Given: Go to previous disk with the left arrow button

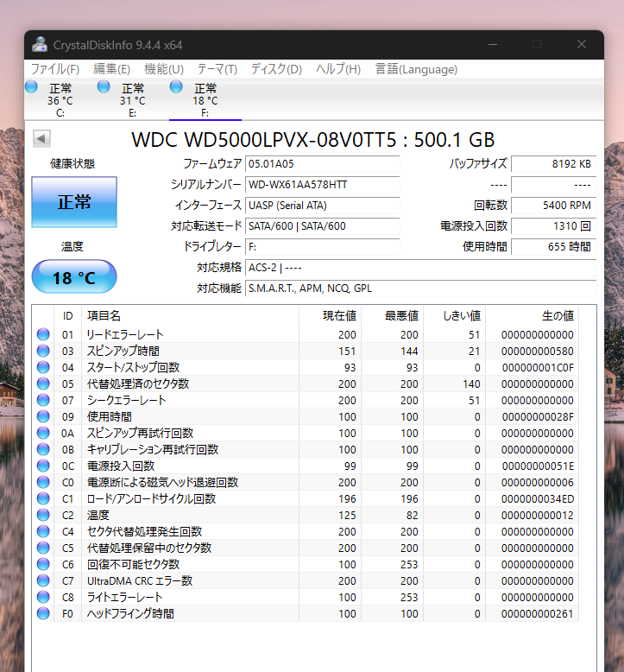Looking at the screenshot, I should pyautogui.click(x=41, y=138).
